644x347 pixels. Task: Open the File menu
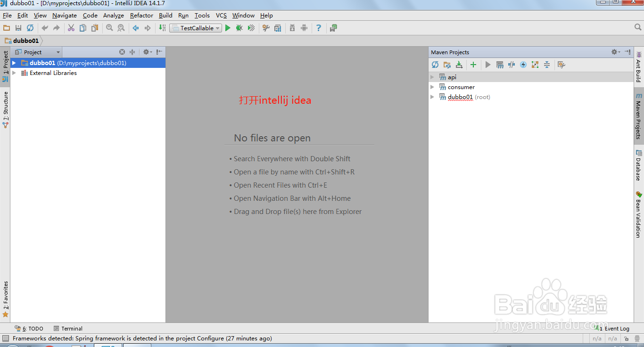[7, 15]
